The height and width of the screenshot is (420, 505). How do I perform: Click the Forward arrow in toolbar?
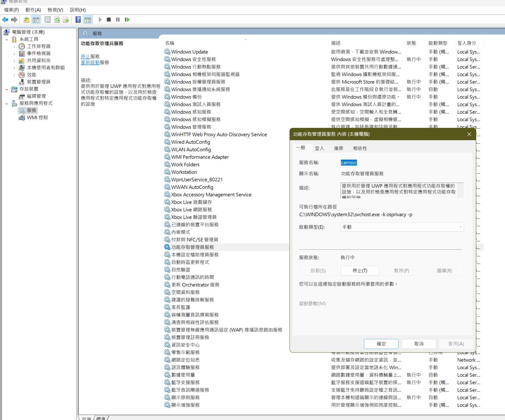click(x=14, y=20)
